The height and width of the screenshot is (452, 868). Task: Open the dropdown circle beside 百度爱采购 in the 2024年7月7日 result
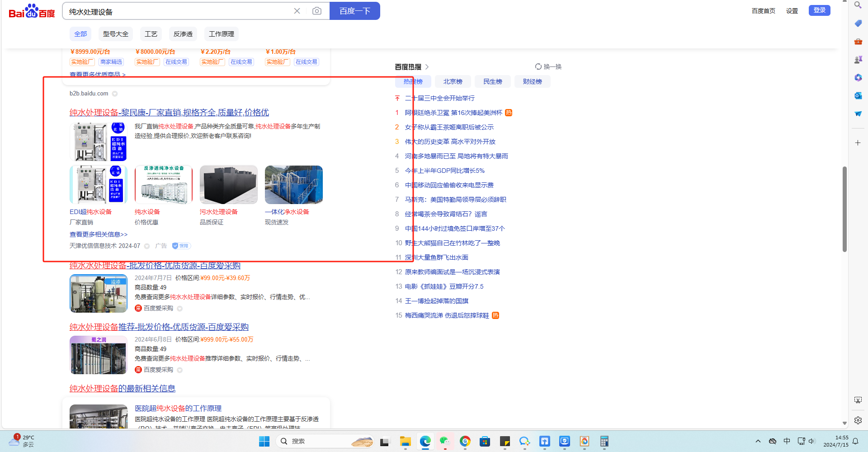(179, 309)
